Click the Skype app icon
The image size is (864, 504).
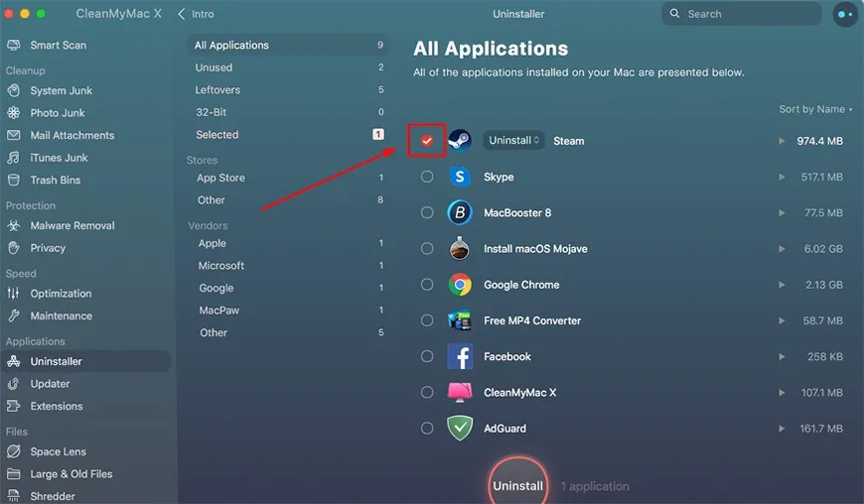tap(460, 177)
